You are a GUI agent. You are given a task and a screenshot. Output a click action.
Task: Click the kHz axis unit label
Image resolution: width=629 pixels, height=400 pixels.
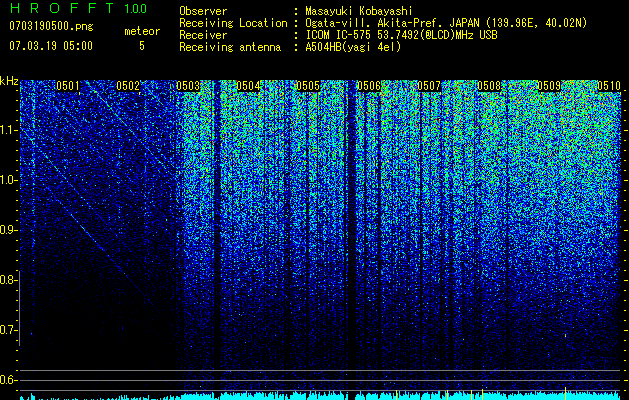[9, 81]
